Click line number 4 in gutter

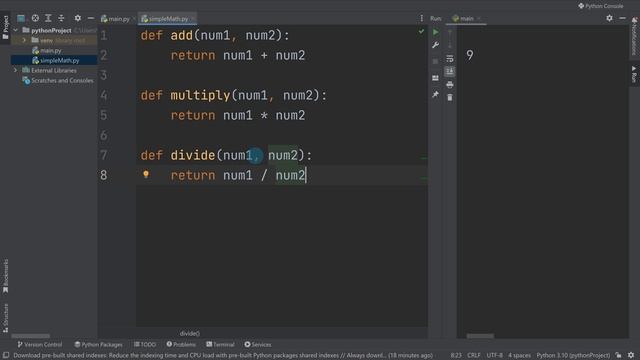tap(104, 95)
